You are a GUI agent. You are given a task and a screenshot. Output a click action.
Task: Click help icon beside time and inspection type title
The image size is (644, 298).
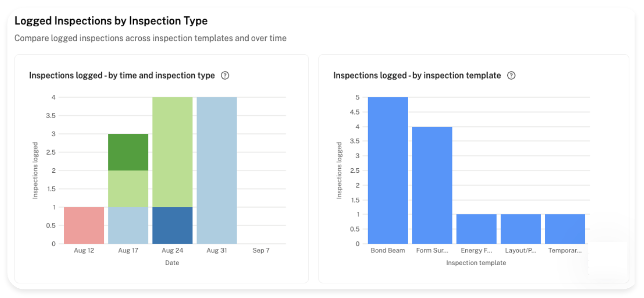pyautogui.click(x=225, y=76)
